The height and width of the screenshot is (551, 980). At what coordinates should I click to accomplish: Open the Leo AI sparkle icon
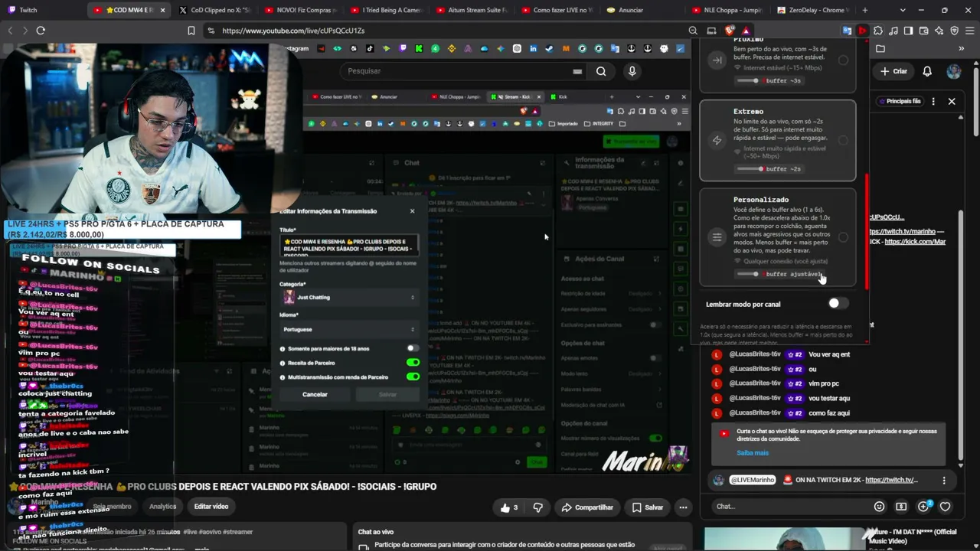939,31
